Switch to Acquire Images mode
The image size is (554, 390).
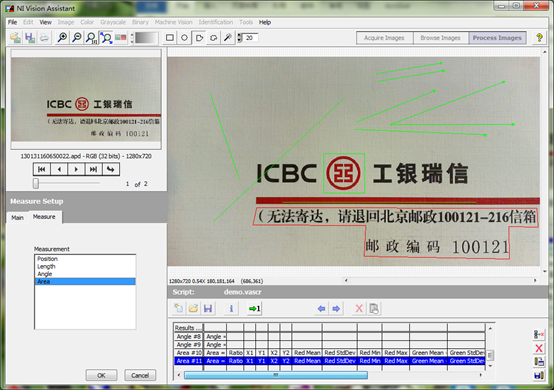384,38
